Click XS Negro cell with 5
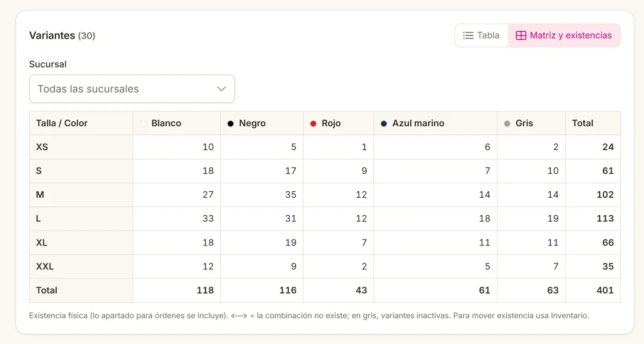 tap(262, 147)
